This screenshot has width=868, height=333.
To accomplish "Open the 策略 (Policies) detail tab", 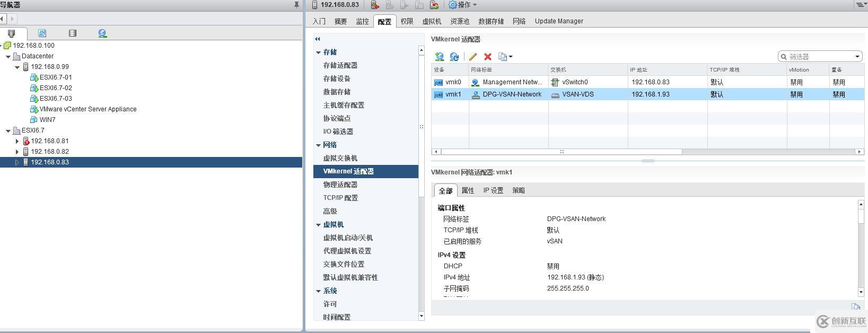I will pos(519,190).
